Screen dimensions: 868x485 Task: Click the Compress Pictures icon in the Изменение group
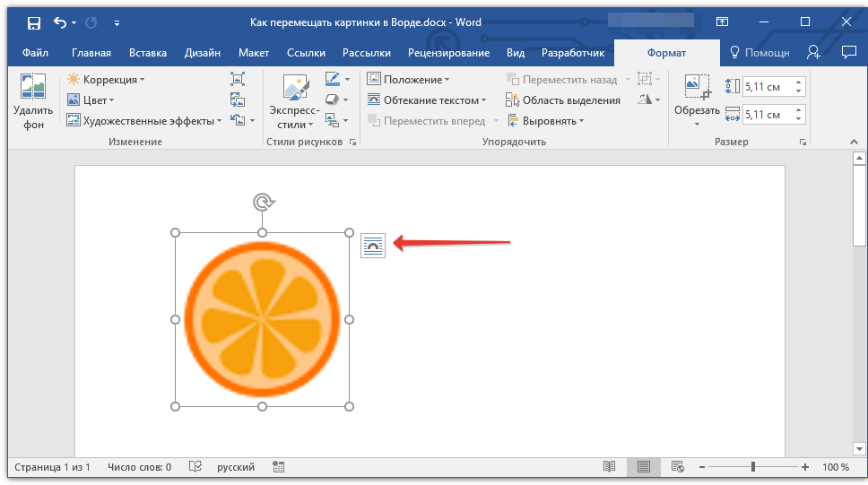(x=238, y=79)
